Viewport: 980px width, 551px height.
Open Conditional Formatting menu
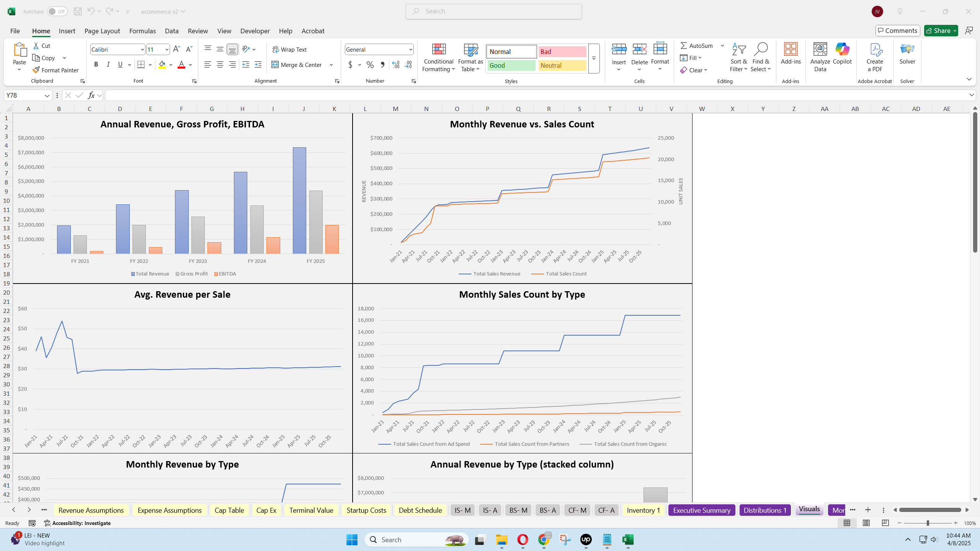click(438, 57)
